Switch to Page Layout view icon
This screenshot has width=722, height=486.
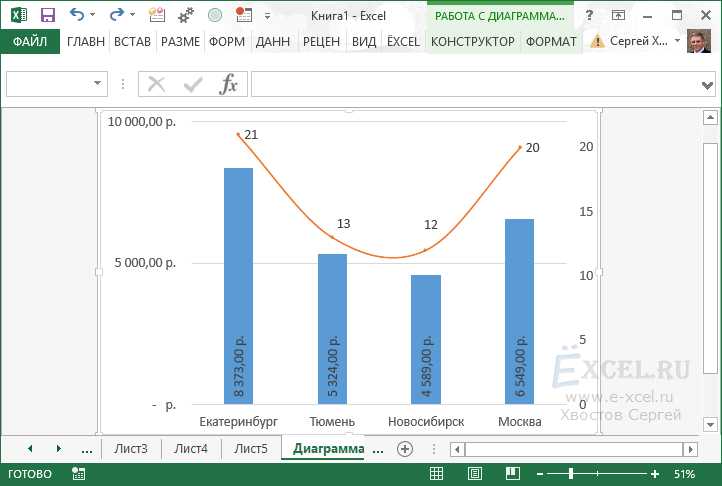click(475, 474)
